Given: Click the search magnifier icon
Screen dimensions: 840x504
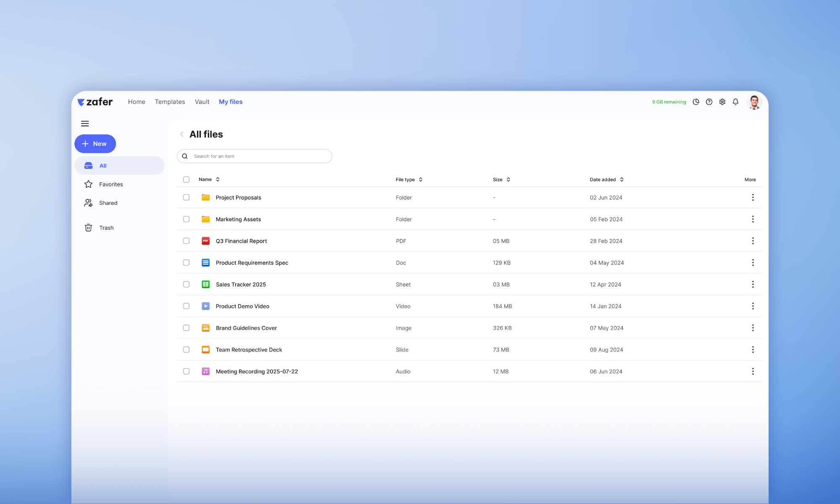Looking at the screenshot, I should coord(185,156).
